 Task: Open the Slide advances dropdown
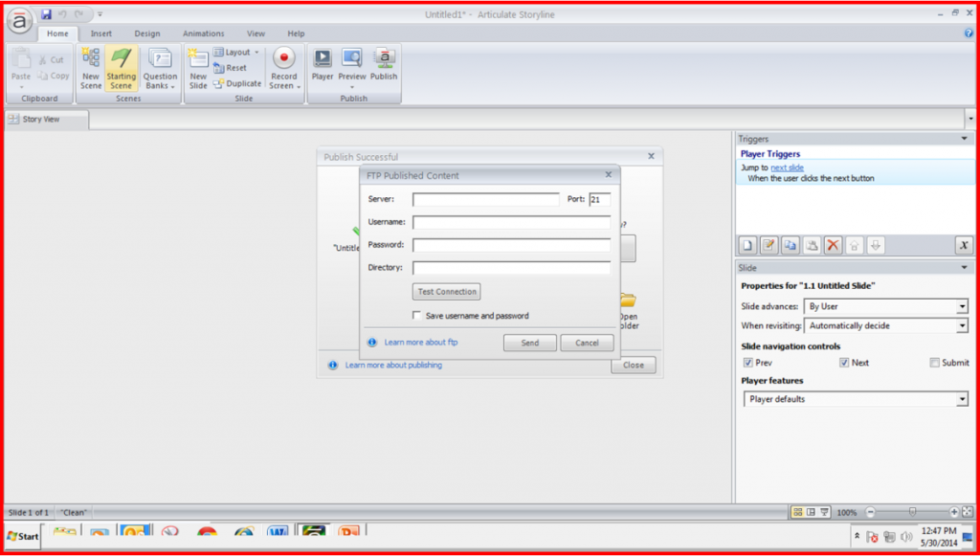[x=963, y=307]
